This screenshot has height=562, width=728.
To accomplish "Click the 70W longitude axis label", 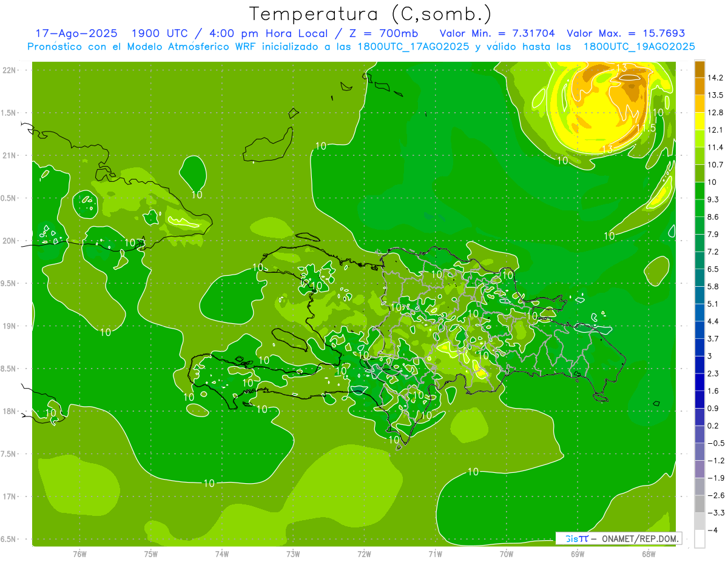I will [x=506, y=554].
